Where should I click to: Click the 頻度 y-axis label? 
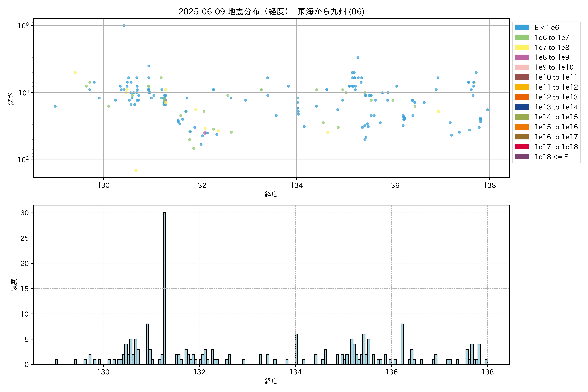click(x=14, y=285)
